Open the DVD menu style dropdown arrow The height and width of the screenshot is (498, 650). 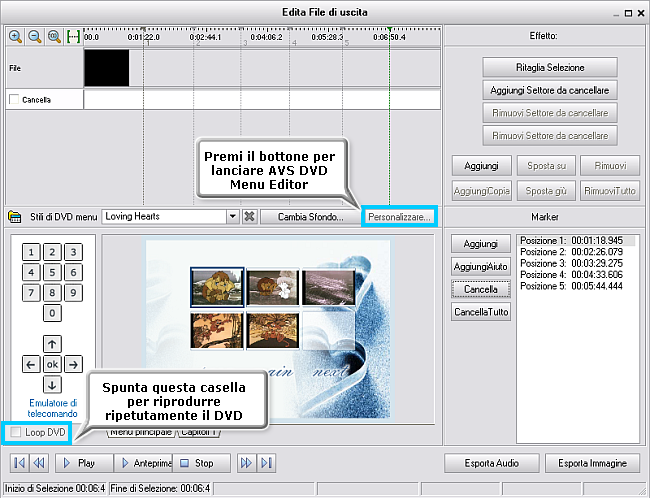[x=233, y=216]
